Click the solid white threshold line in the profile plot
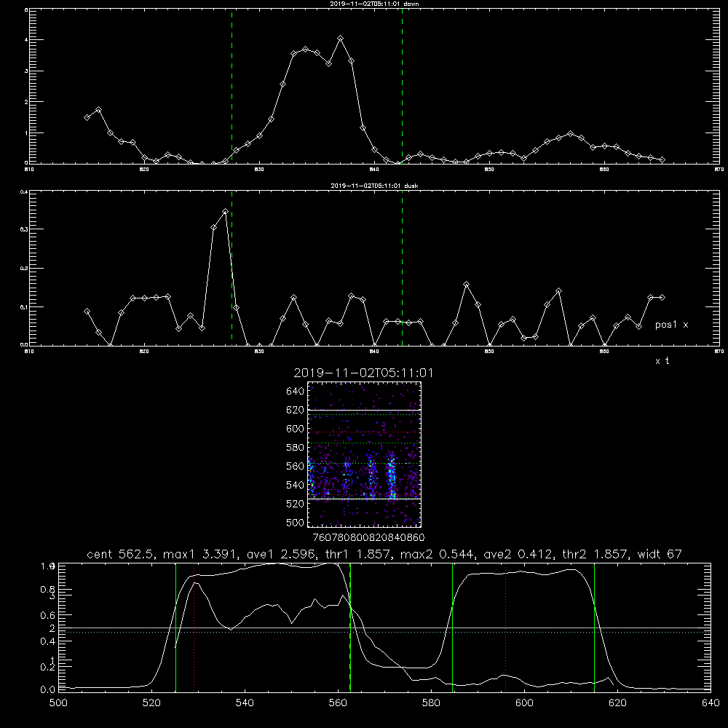Image resolution: width=728 pixels, height=728 pixels. coord(384,628)
